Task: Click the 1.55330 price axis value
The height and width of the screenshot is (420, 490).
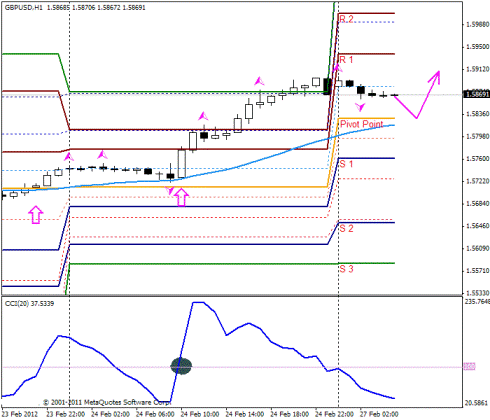Action: (478, 293)
